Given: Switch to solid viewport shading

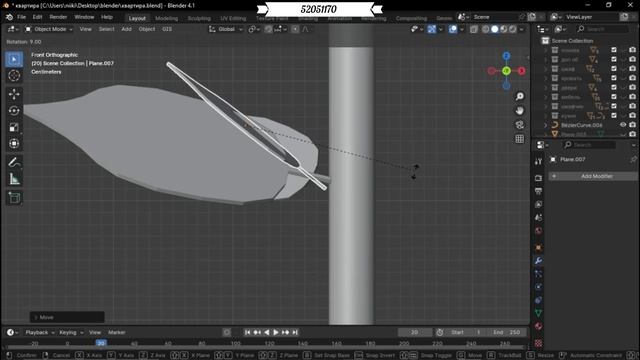Looking at the screenshot, I should [495, 29].
